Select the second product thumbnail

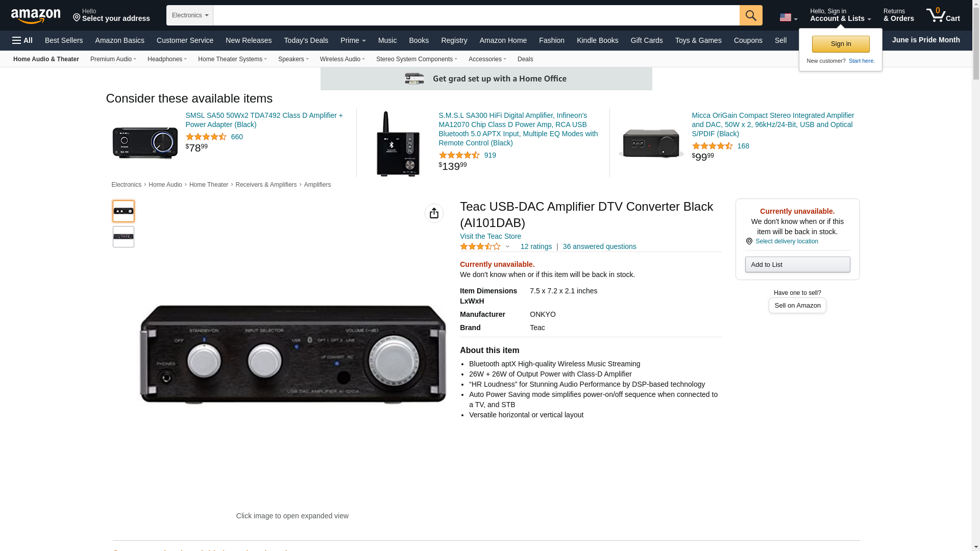tap(124, 237)
